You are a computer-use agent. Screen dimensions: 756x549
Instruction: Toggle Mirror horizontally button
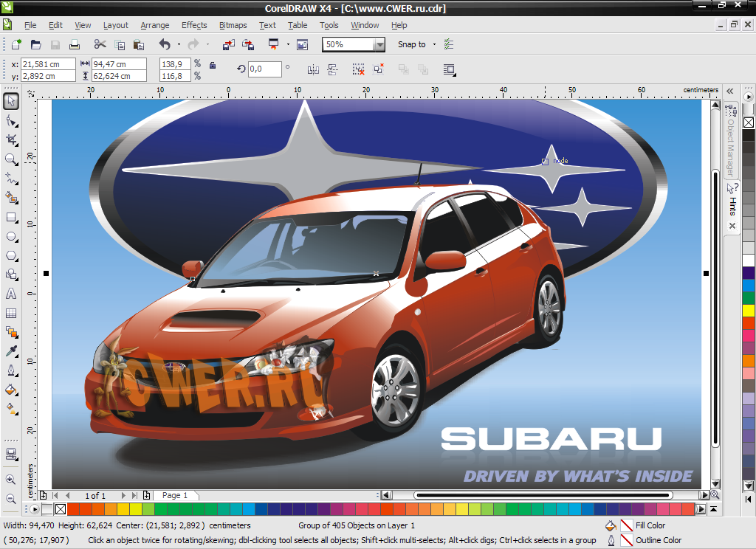click(313, 69)
